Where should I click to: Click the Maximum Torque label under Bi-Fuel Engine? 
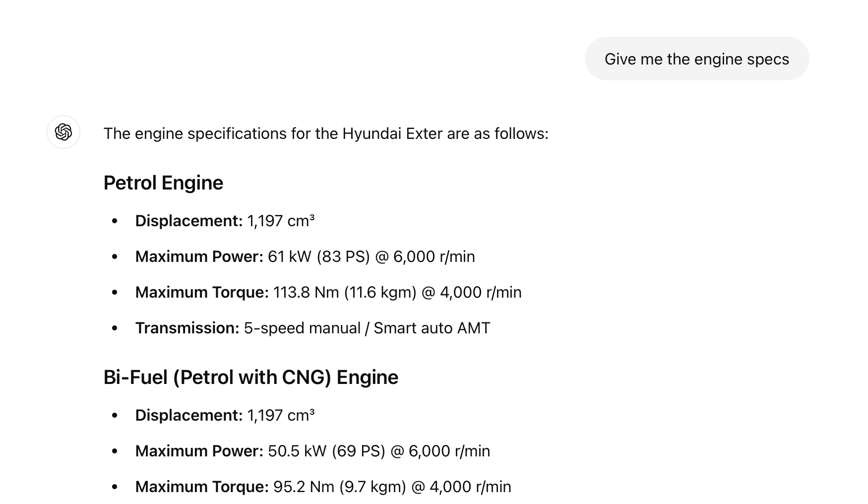pos(201,487)
